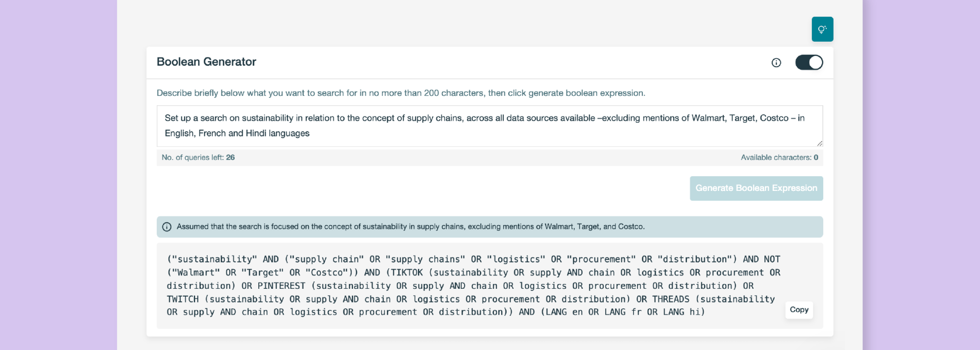Open the info icon beside the toggle

pos(776,63)
